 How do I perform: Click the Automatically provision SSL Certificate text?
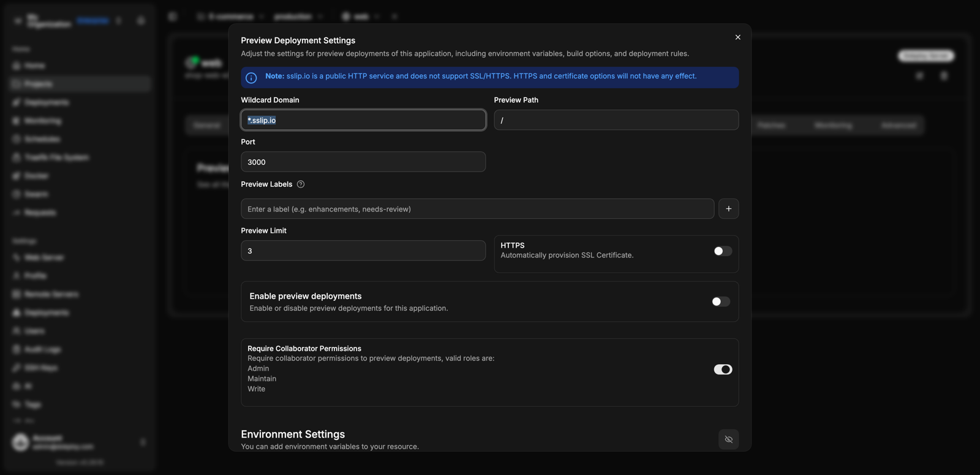(x=567, y=255)
